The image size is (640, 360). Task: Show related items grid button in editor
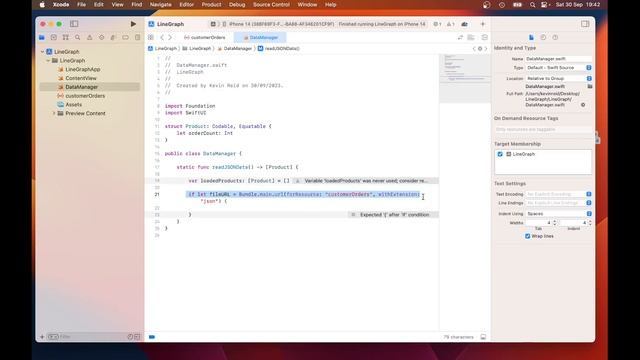[151, 38]
